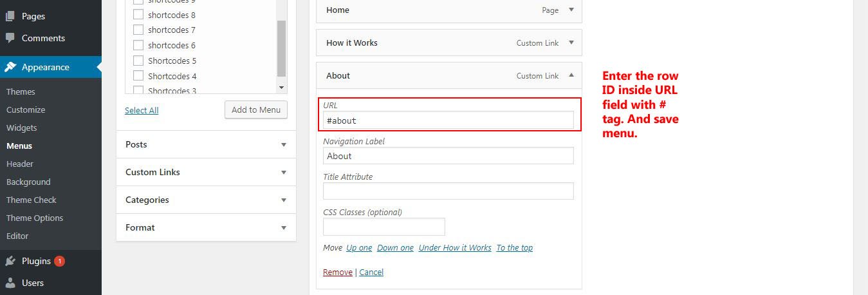Click the Select All link

[142, 110]
